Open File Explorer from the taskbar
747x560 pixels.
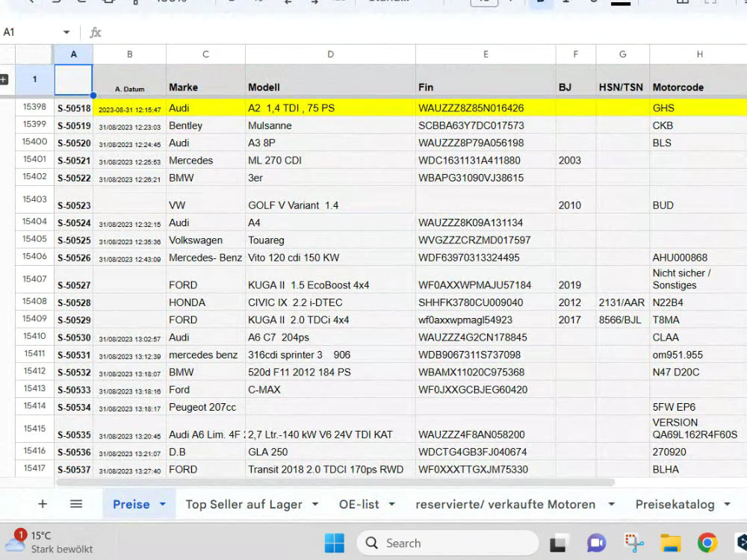tap(670, 543)
